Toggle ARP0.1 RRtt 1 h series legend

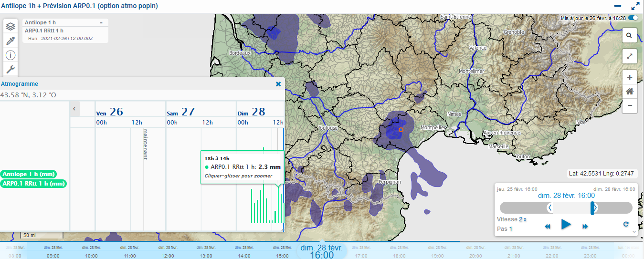[33, 184]
